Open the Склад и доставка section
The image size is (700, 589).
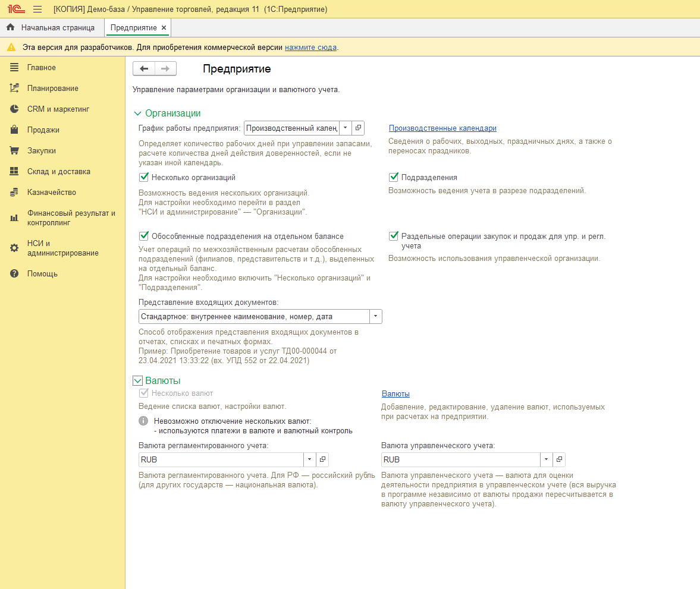(58, 171)
